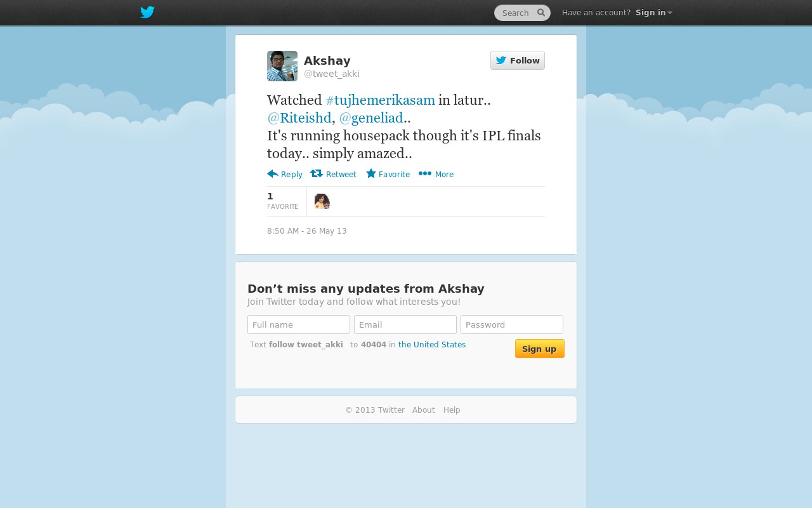Select the 'Have an account?' text

coord(596,13)
